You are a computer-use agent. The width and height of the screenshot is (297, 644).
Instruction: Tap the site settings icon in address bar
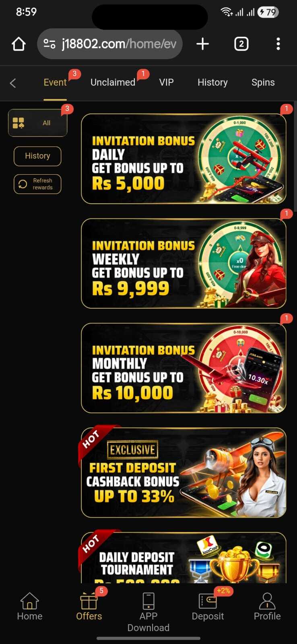coord(49,44)
